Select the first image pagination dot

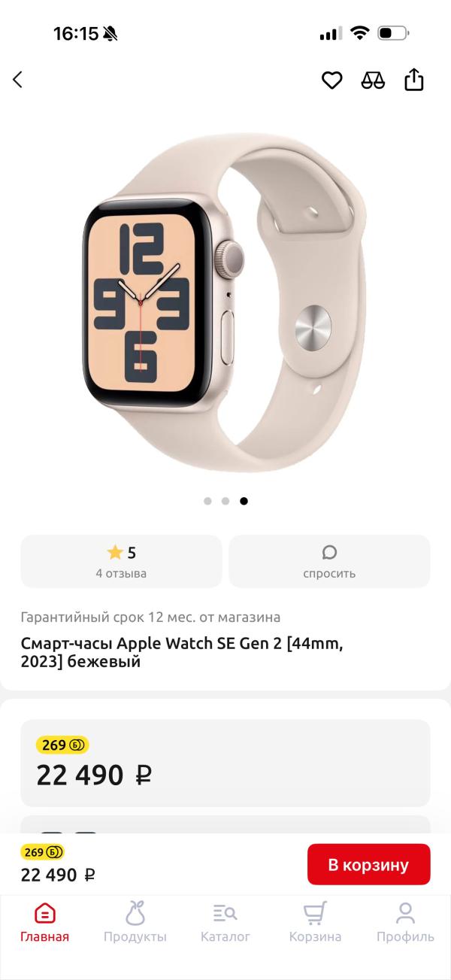tap(207, 501)
